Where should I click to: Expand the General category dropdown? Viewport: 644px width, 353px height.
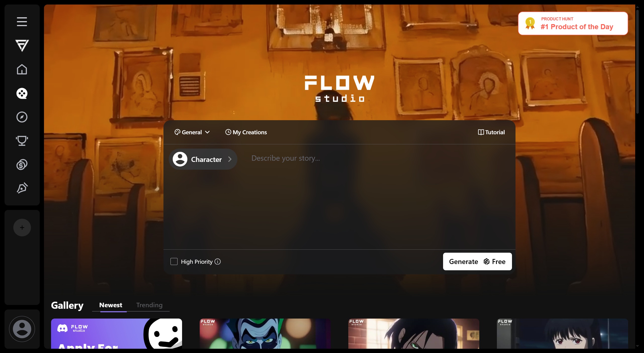click(x=193, y=132)
